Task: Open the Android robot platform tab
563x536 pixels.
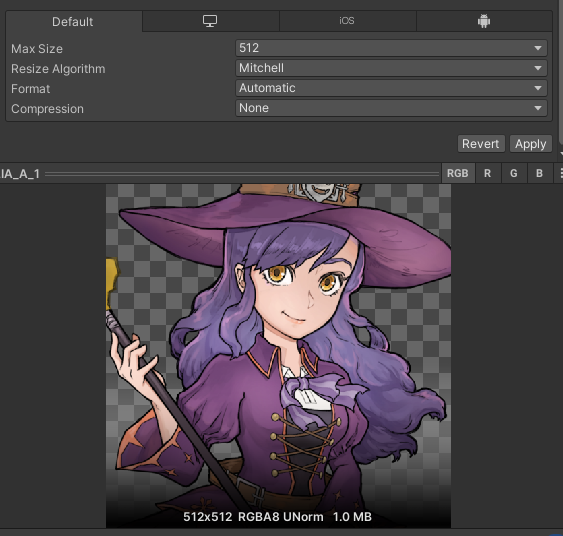Action: (484, 21)
